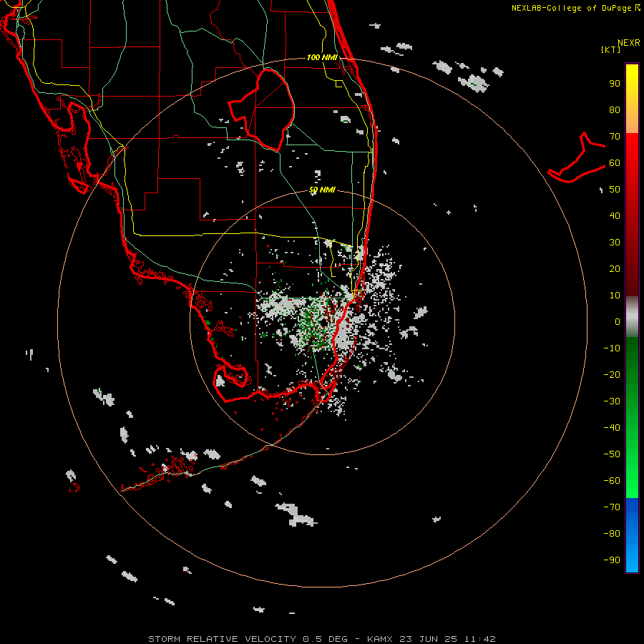The image size is (644, 644).
Task: Click the bright green band near -60
Action: [632, 481]
